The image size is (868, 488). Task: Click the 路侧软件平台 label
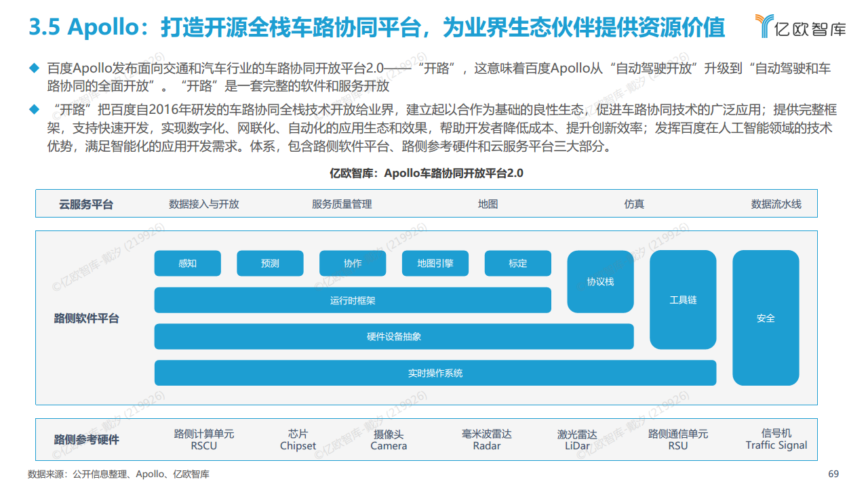[86, 318]
